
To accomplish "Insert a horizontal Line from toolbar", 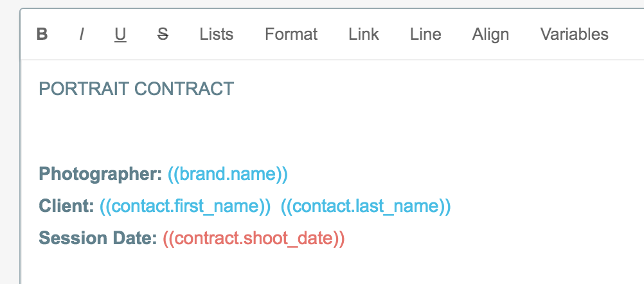I will click(x=425, y=34).
